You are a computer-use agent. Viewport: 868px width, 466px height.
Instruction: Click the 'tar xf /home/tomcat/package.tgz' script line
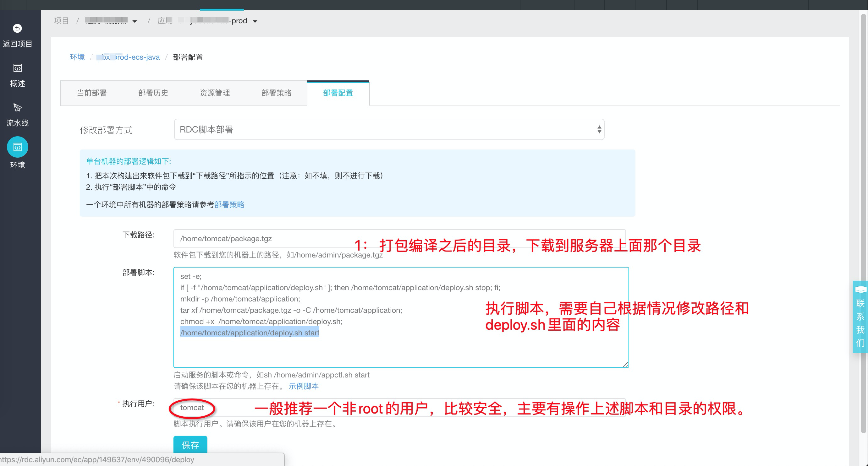coord(291,310)
